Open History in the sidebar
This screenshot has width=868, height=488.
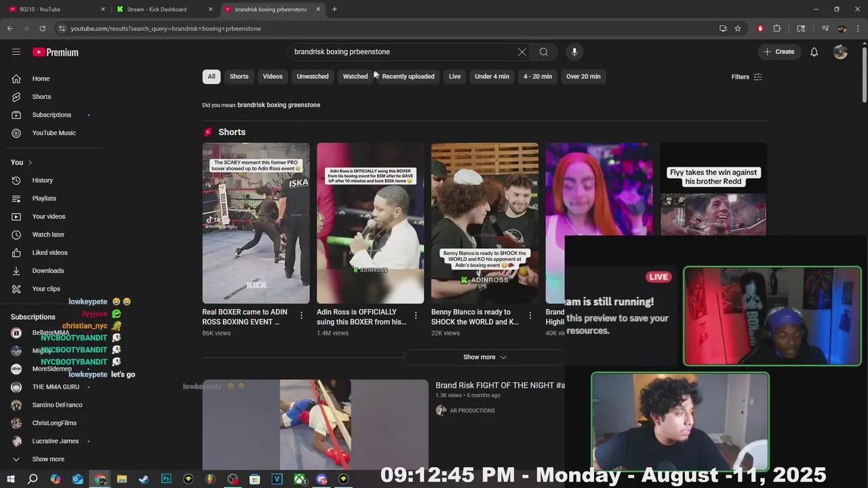pos(42,180)
